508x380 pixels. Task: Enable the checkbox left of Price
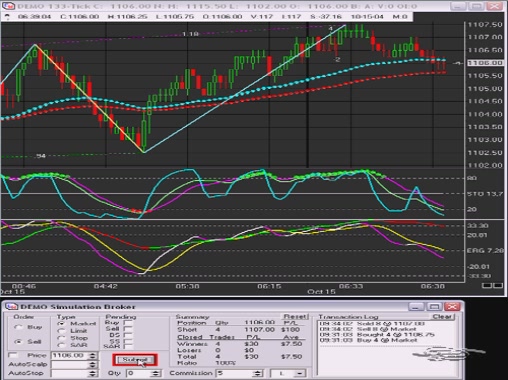tap(13, 355)
